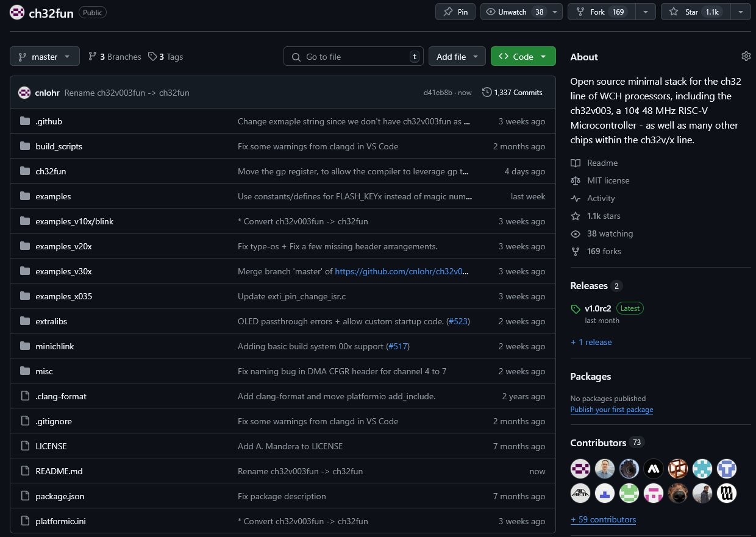Open the README.md file
The height and width of the screenshot is (537, 756).
click(59, 471)
